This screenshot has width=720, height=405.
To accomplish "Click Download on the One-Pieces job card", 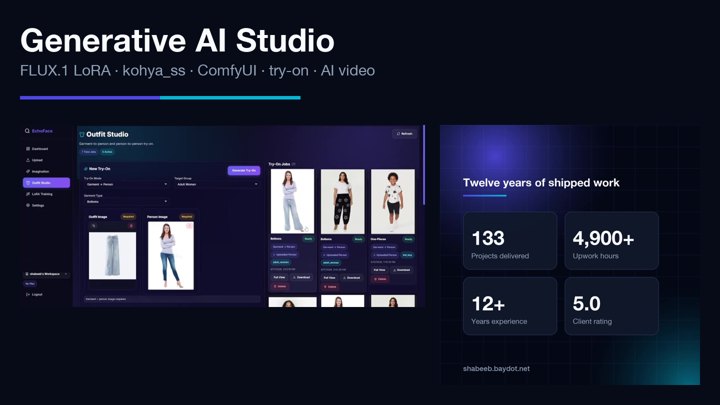I will (401, 270).
